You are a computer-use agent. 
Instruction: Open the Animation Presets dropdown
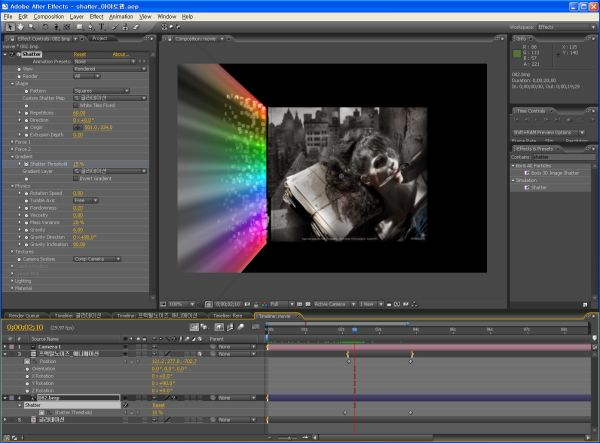coord(104,62)
